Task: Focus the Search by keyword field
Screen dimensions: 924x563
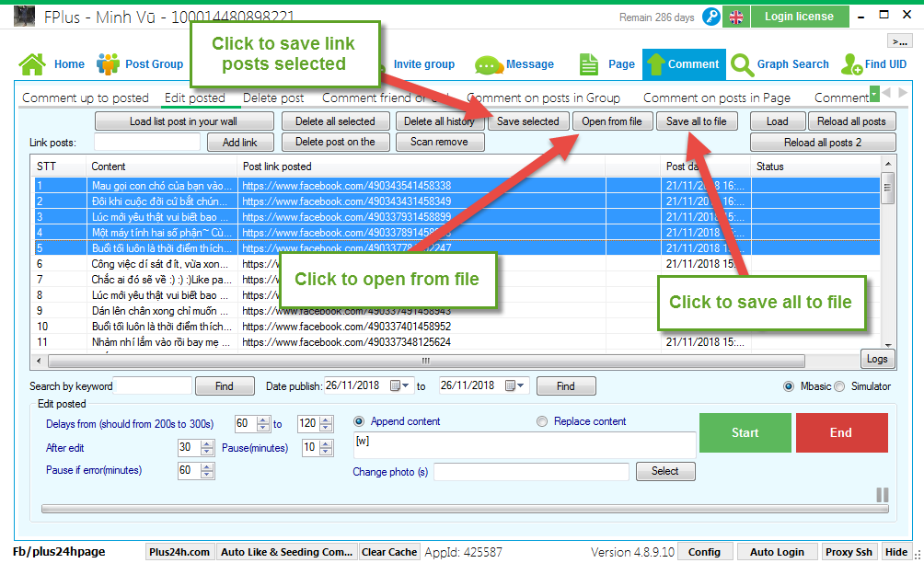Action: (x=153, y=385)
